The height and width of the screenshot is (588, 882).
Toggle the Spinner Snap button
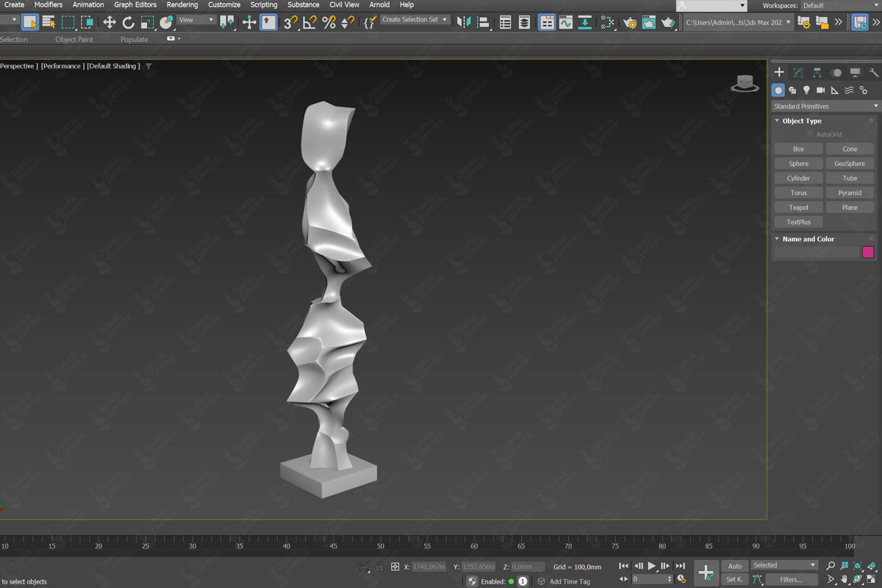pyautogui.click(x=348, y=22)
